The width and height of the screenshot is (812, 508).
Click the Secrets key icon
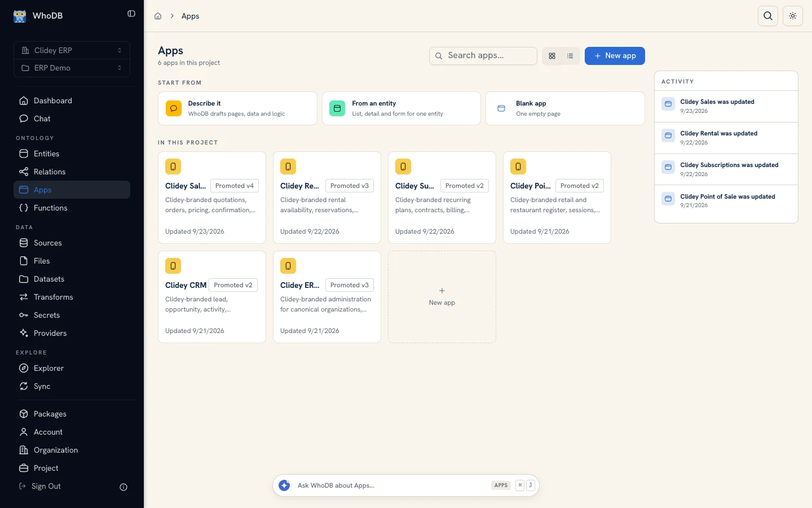[x=24, y=315]
